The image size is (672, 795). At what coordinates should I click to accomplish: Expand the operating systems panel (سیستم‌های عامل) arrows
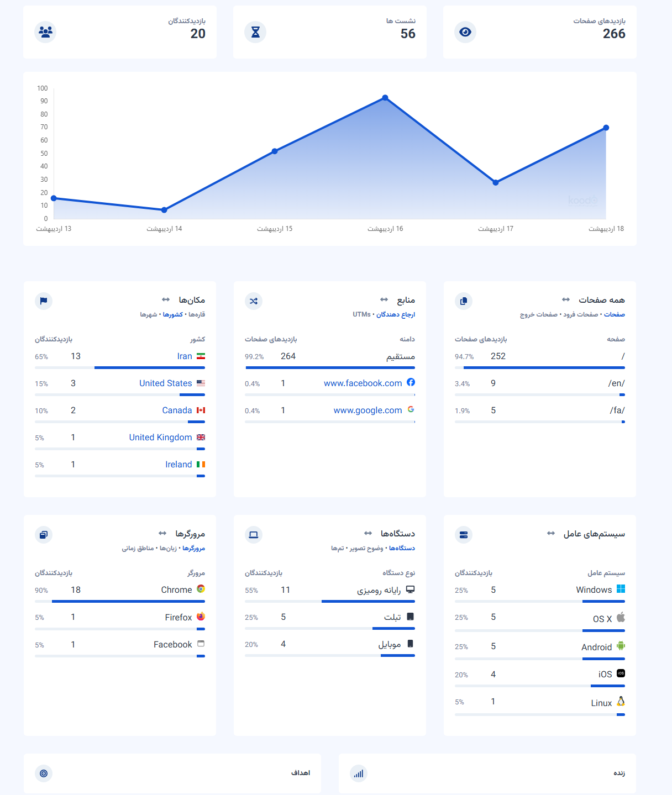point(551,533)
